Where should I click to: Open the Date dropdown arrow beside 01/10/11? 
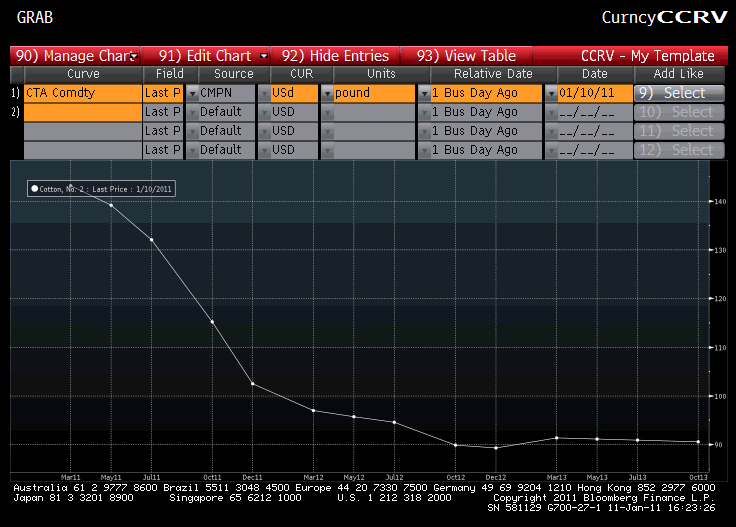tap(552, 93)
